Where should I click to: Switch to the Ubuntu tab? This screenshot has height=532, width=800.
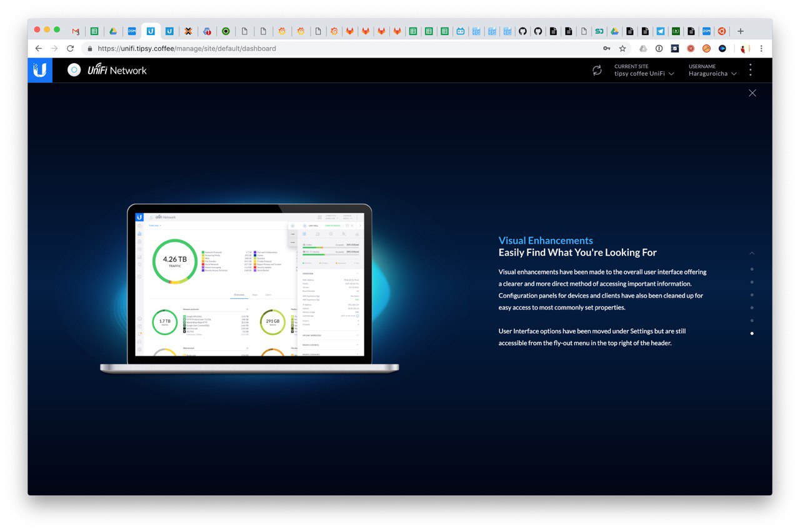pyautogui.click(x=722, y=31)
